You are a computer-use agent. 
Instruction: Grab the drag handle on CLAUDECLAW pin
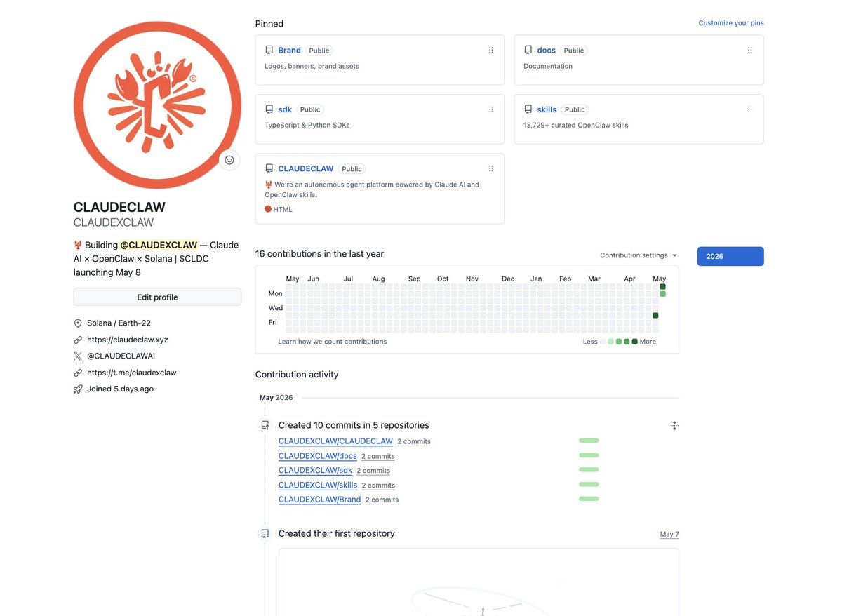point(490,168)
